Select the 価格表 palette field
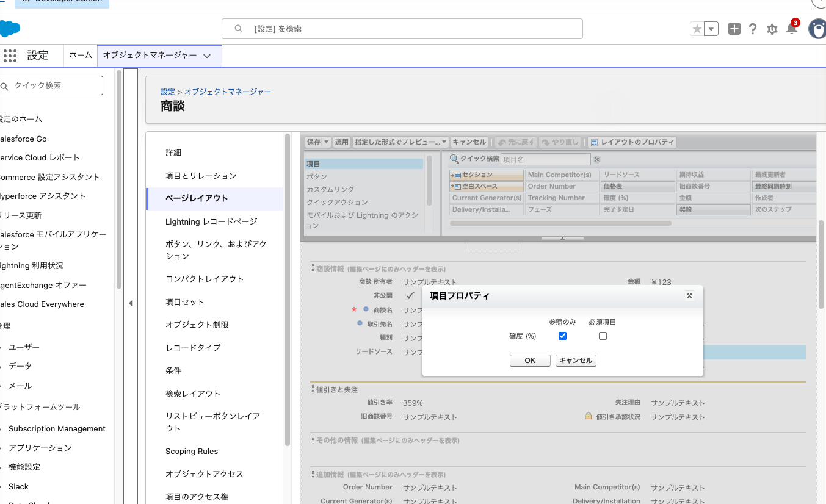Screen dimensions: 826x504 tap(637, 187)
